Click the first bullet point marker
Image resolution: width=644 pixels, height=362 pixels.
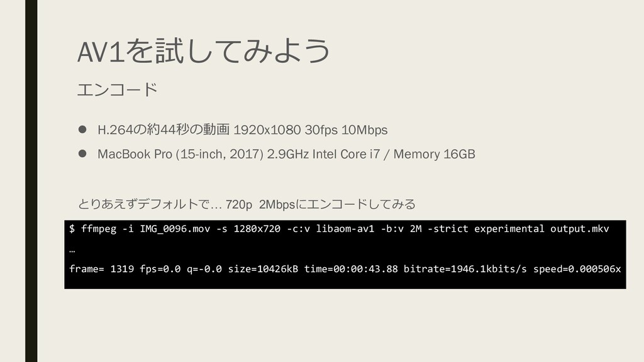pyautogui.click(x=82, y=129)
